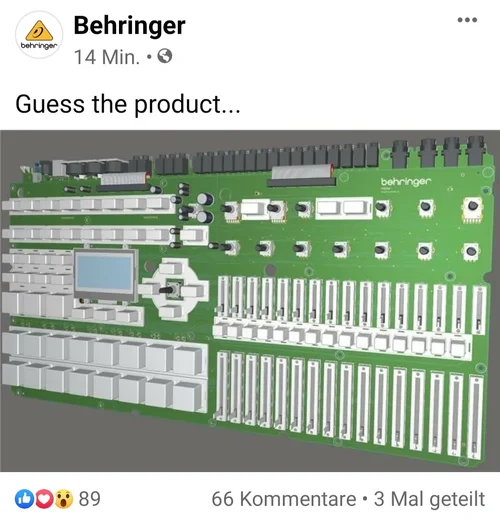Click the yellow Wow reaction emoji
Screen dimensions: 500x524
(64, 499)
